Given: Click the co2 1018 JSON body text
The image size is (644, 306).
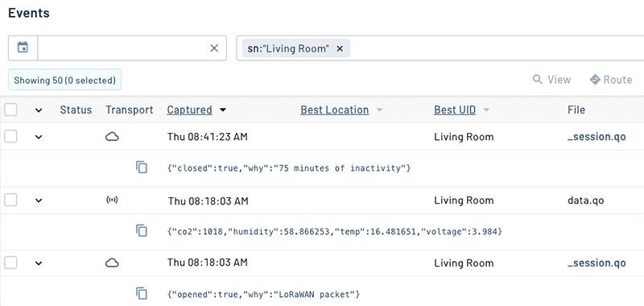Looking at the screenshot, I should pyautogui.click(x=335, y=232).
